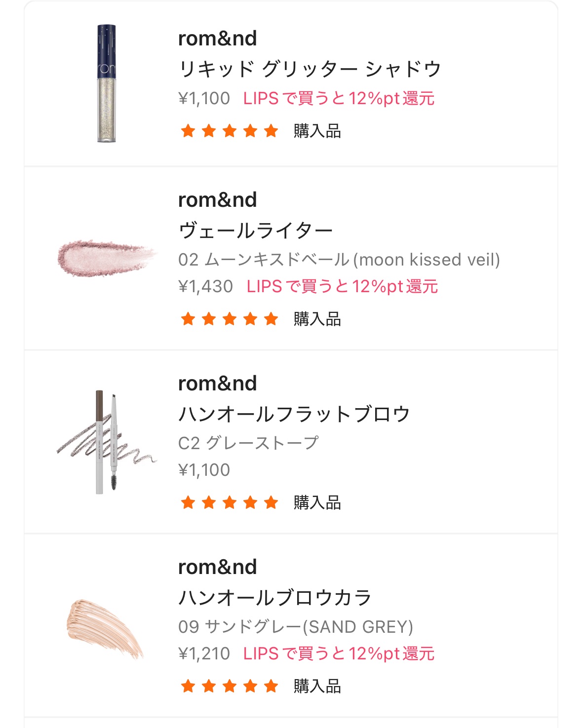
Task: Open the Han All Flat Brow pencil image
Action: (x=106, y=442)
